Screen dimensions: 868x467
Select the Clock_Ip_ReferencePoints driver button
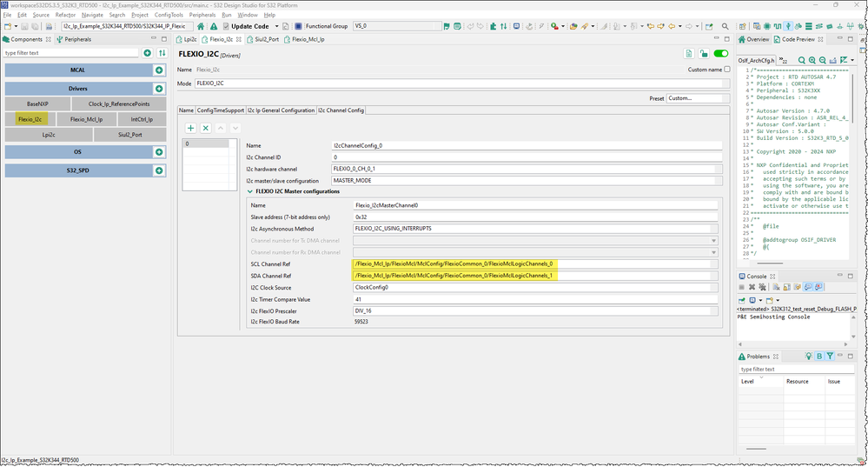(x=119, y=103)
